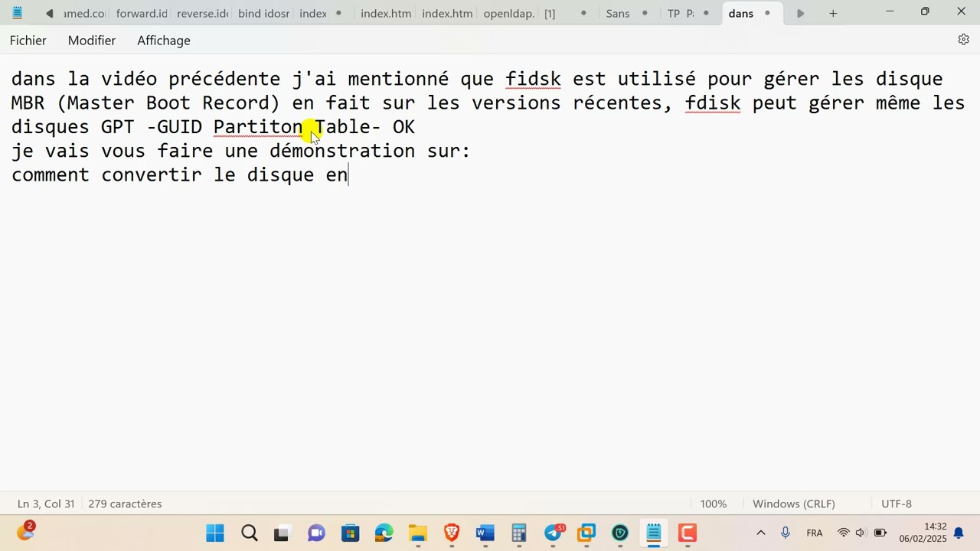Open Microsoft Word from taskbar
This screenshot has height=551, width=980.
click(485, 533)
